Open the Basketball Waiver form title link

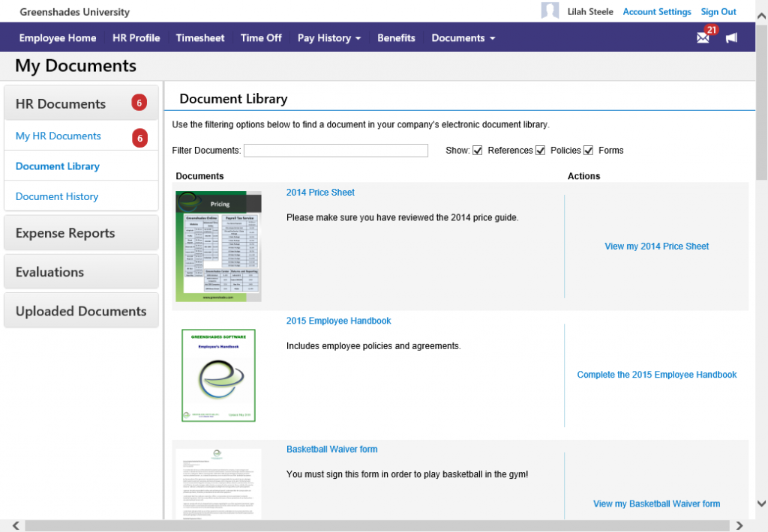[x=331, y=449]
